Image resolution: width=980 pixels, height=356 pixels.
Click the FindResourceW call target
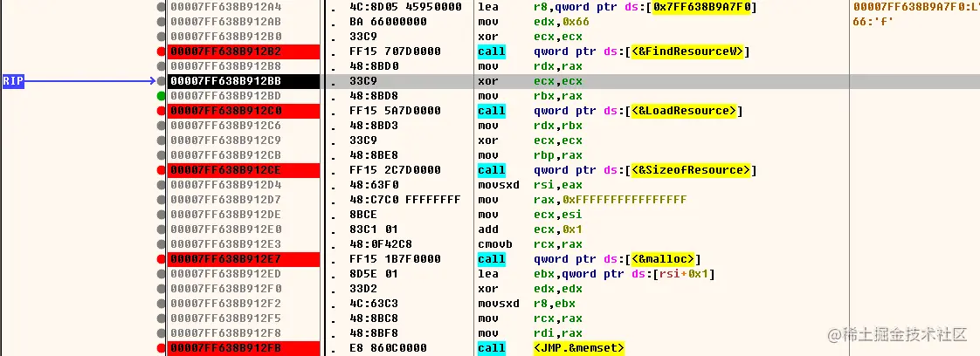coord(687,51)
